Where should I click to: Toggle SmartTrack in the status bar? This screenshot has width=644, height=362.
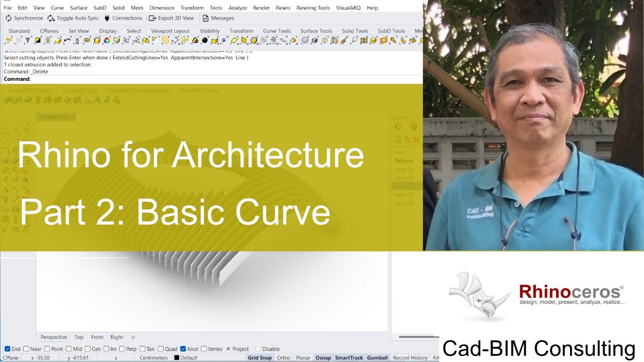pos(349,358)
